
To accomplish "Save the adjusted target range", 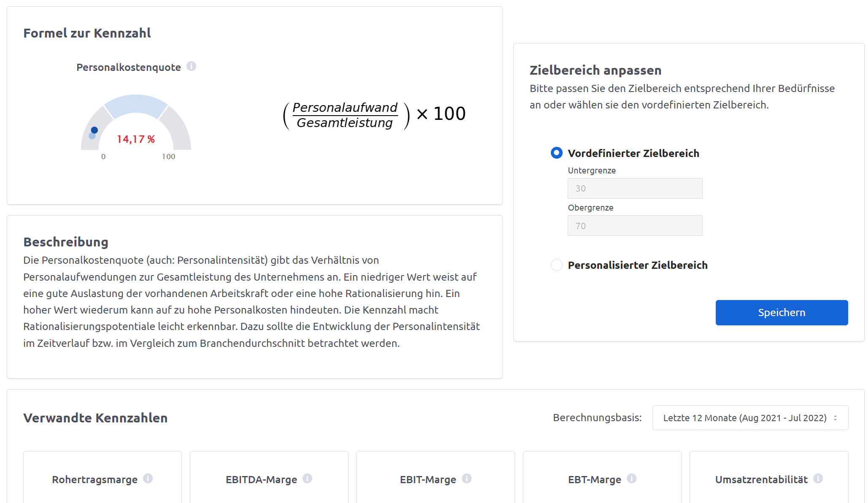I will pos(781,312).
